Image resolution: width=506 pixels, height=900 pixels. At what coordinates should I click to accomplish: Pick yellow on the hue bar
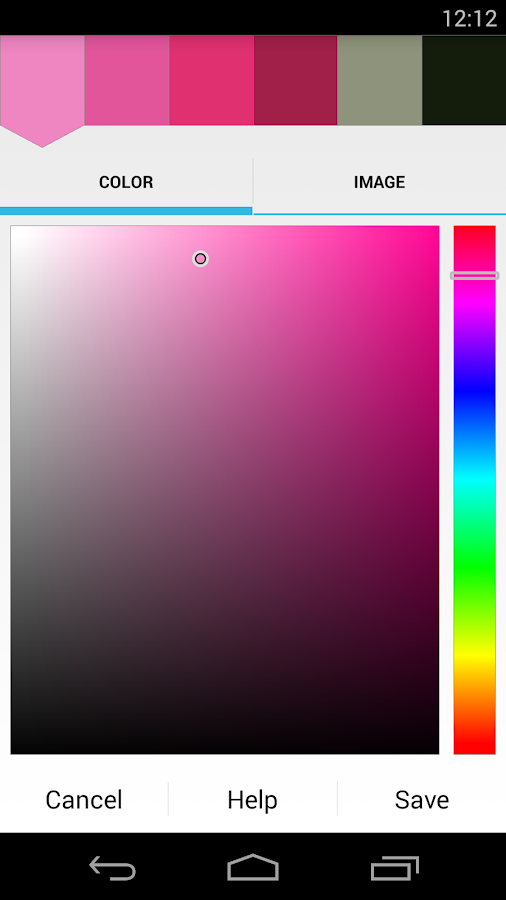(x=474, y=655)
